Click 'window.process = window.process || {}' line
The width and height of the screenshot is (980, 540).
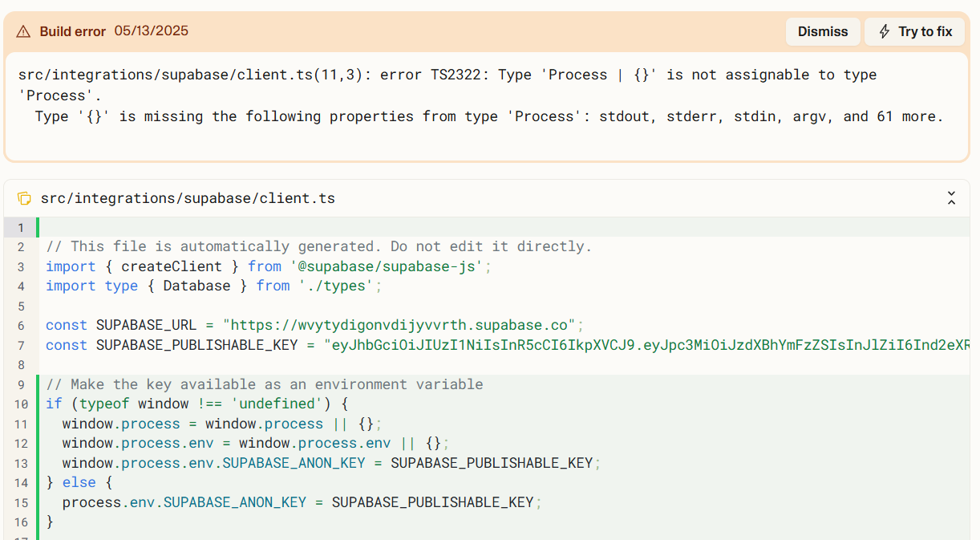(222, 424)
